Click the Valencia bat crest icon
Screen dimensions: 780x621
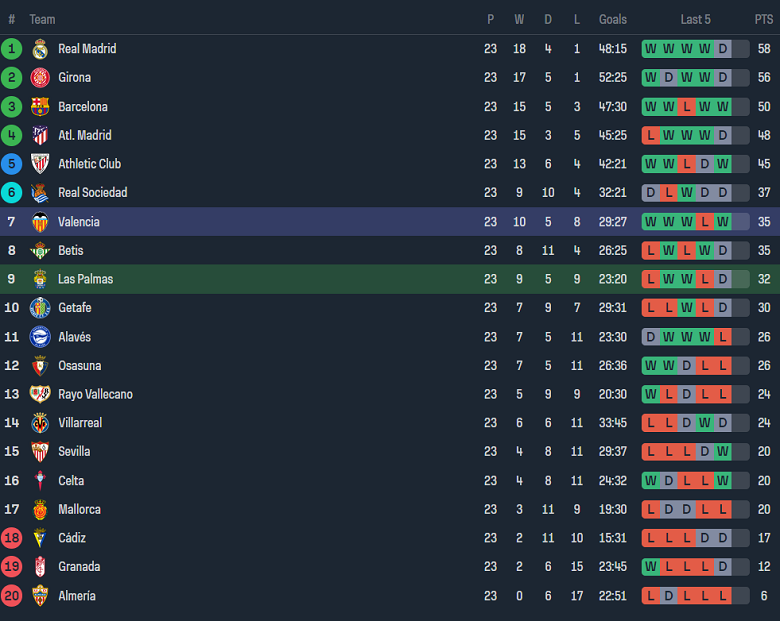pyautogui.click(x=40, y=222)
